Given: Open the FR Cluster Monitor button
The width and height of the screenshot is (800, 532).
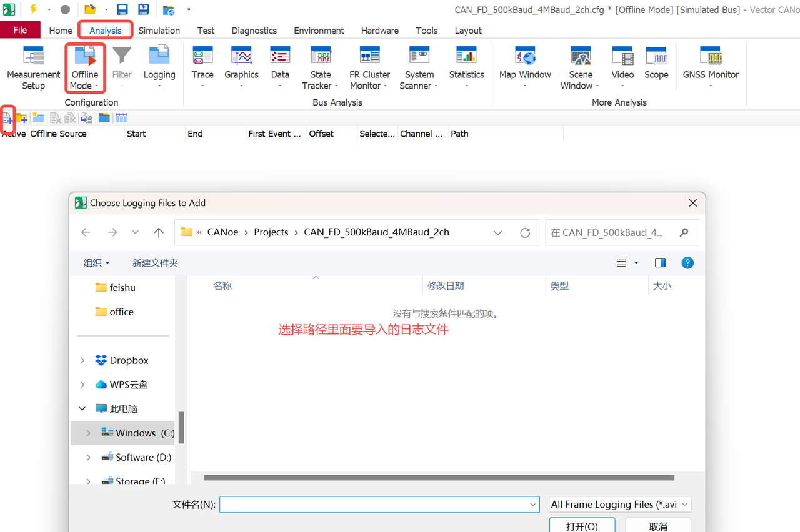Looking at the screenshot, I should tap(369, 68).
